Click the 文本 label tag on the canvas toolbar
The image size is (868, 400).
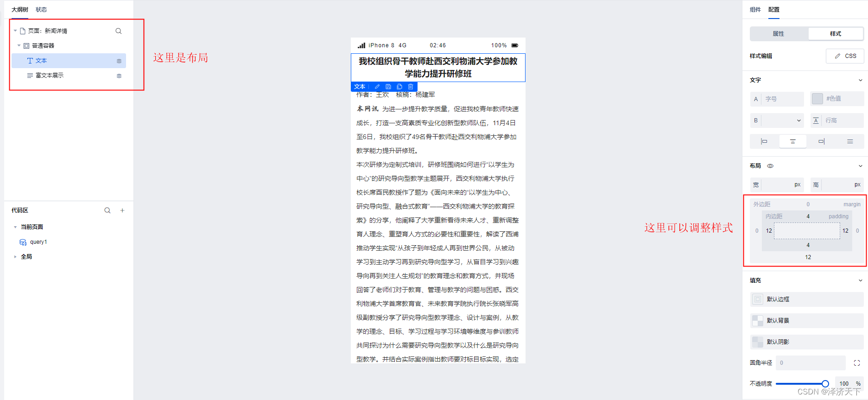tap(360, 87)
